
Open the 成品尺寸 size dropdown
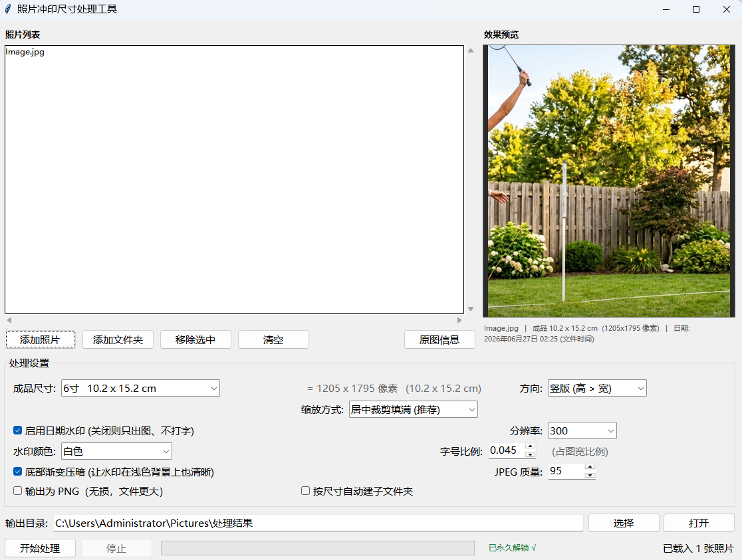click(x=140, y=389)
